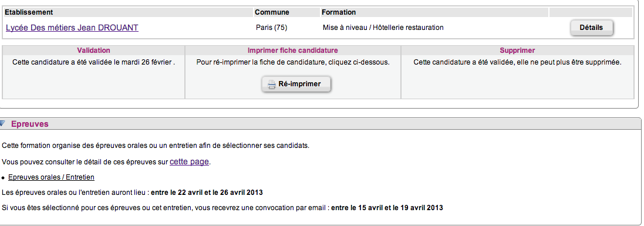
Task: Click the 15 avril to 19 avril convocation dates
Action: (387, 208)
